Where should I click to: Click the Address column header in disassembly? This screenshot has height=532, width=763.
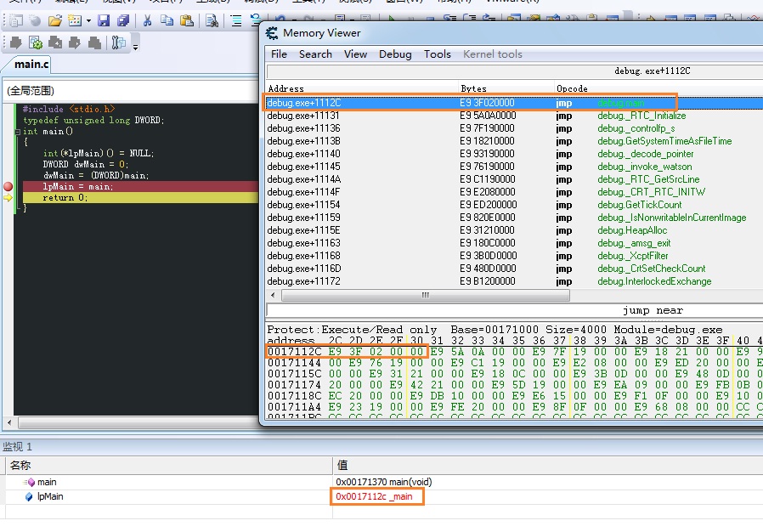[x=285, y=88]
